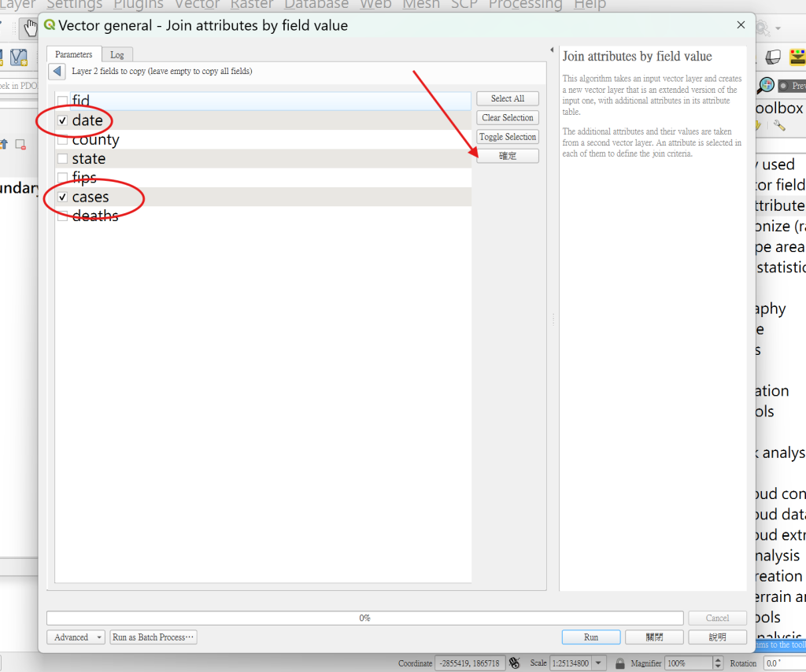Click the Scale value field
806x672 pixels.
tap(571, 663)
